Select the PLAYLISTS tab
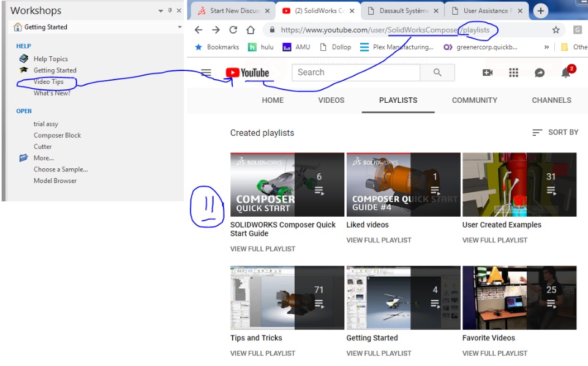 398,100
